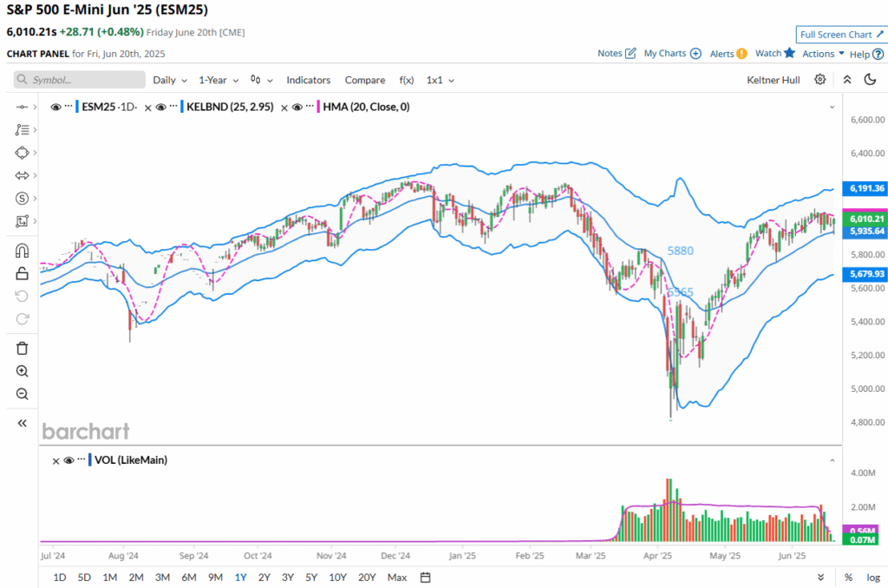Open the calendar date range picker
Image resolution: width=888 pixels, height=588 pixels.
[x=425, y=578]
